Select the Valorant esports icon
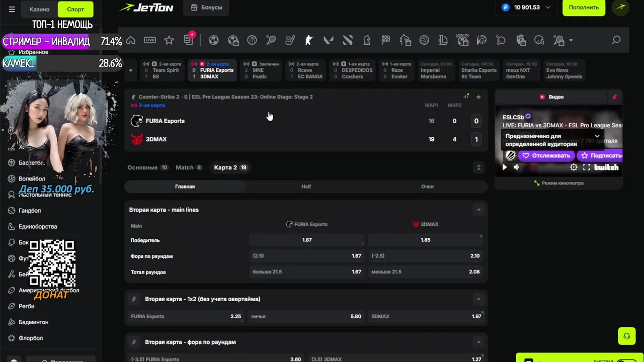The image size is (644, 362). [x=329, y=40]
